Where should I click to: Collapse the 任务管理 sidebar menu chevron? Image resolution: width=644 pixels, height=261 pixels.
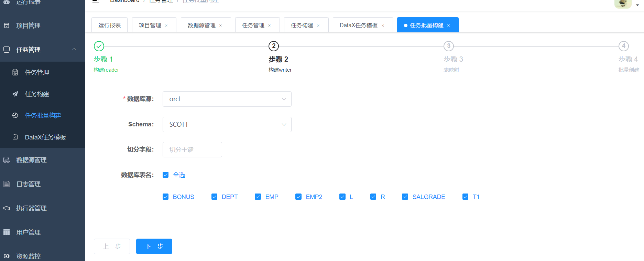(x=74, y=49)
